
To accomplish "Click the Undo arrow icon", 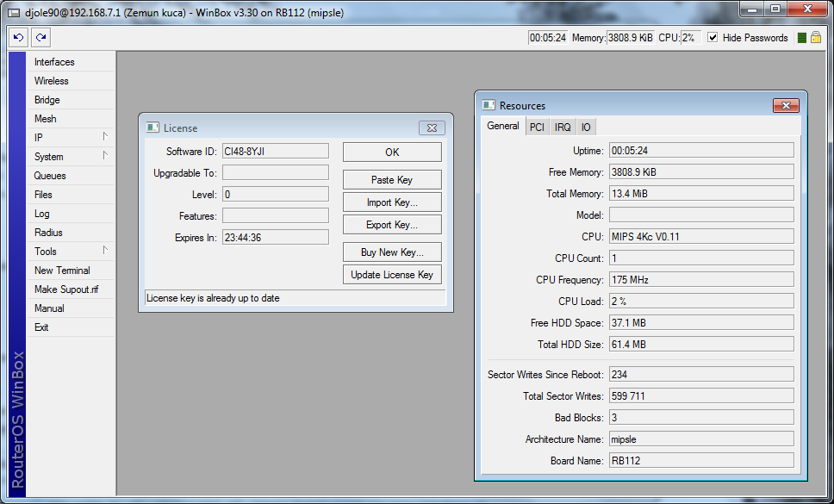I will pyautogui.click(x=19, y=38).
